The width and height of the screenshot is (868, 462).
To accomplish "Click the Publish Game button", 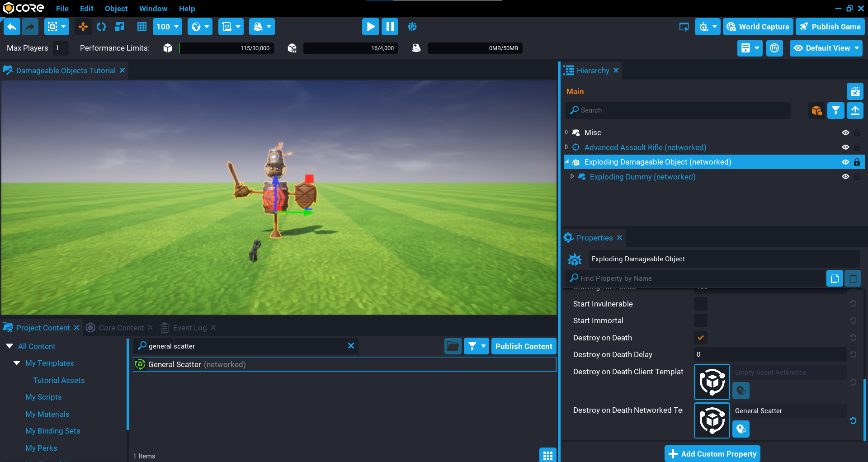I will point(830,27).
